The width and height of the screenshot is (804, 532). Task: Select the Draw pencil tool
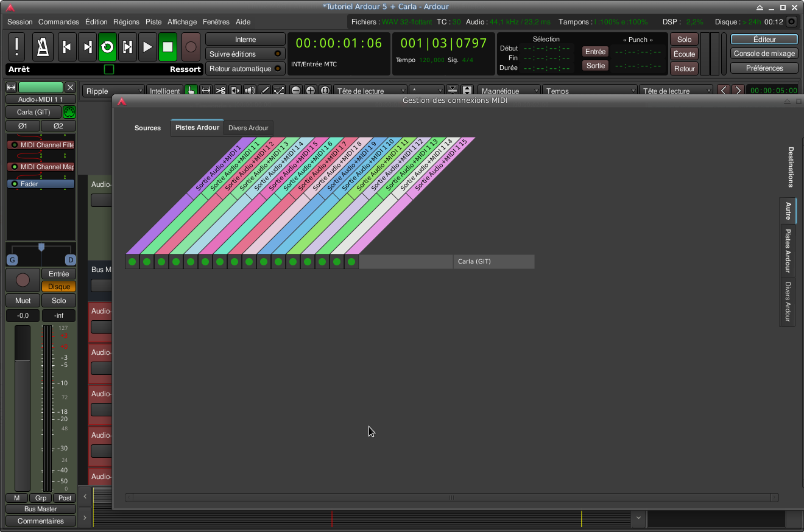[264, 91]
